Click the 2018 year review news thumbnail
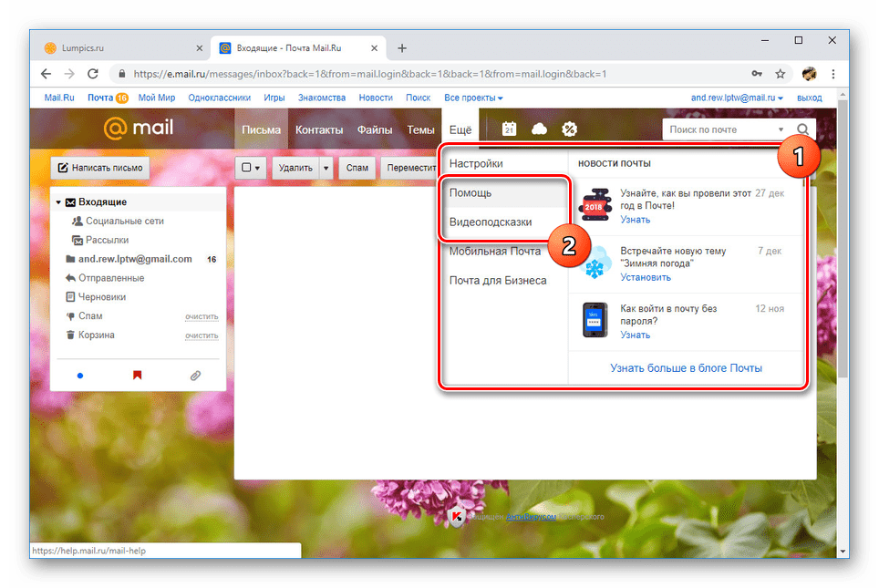This screenshot has width=879, height=588. tap(595, 205)
